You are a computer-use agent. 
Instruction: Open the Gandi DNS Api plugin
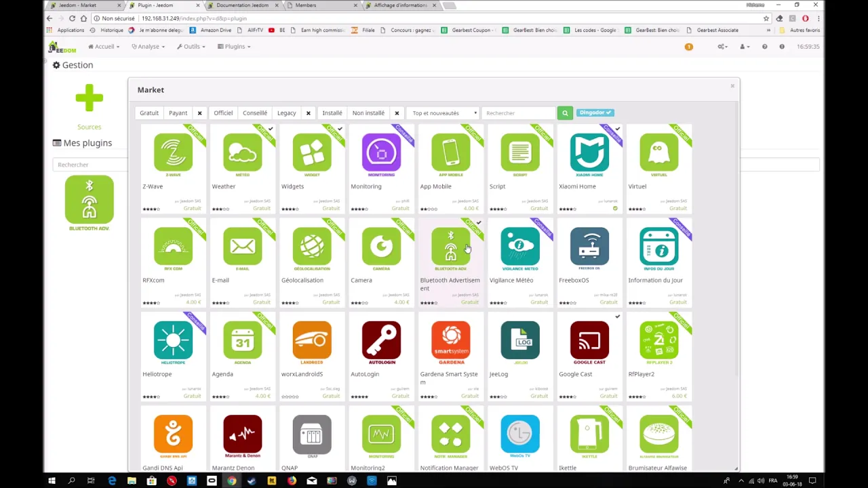click(173, 436)
